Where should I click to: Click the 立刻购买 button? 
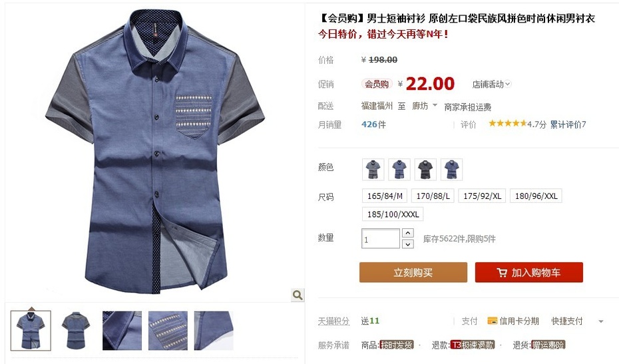(x=413, y=272)
